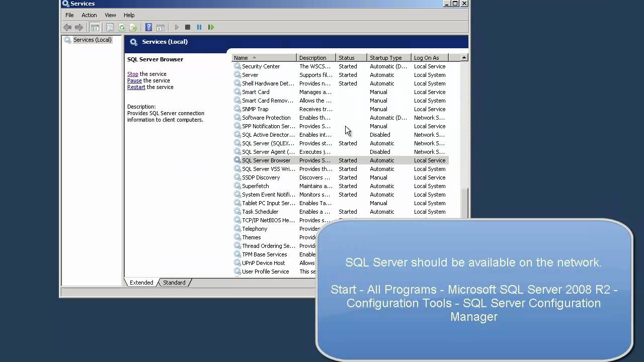
Task: Click the scrollbar thumb of services list
Action: (x=464, y=204)
